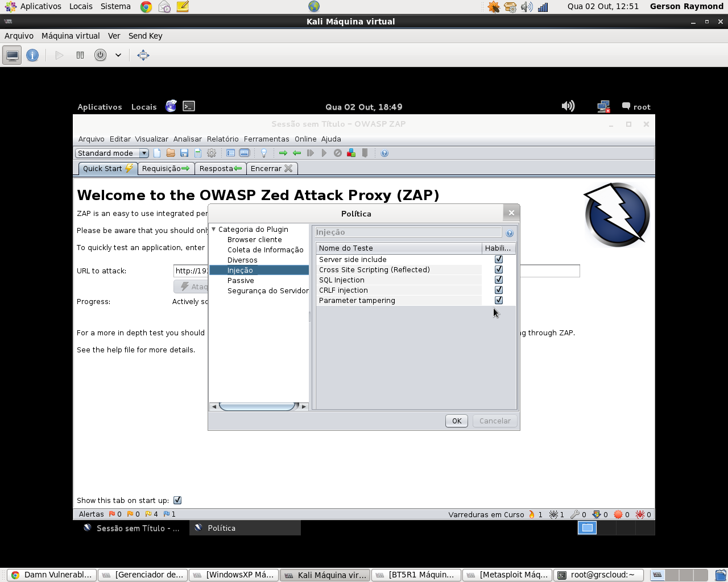The height and width of the screenshot is (582, 728).
Task: Click the Save Session floppy icon
Action: tap(184, 153)
